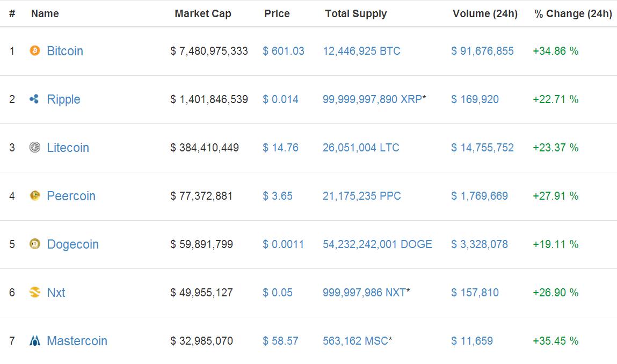Open the Litecoin name link
The width and height of the screenshot is (617, 364).
68,148
